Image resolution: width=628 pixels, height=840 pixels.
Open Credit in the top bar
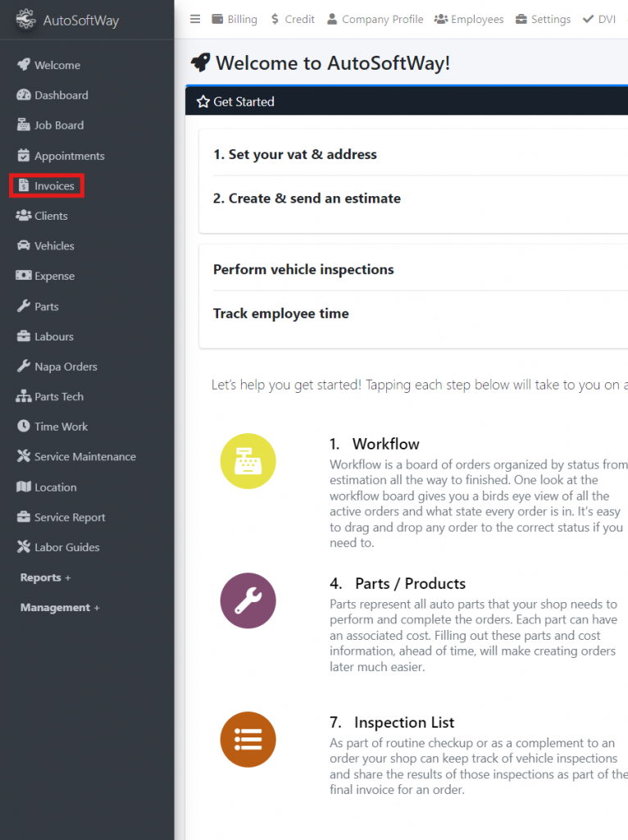(x=293, y=19)
